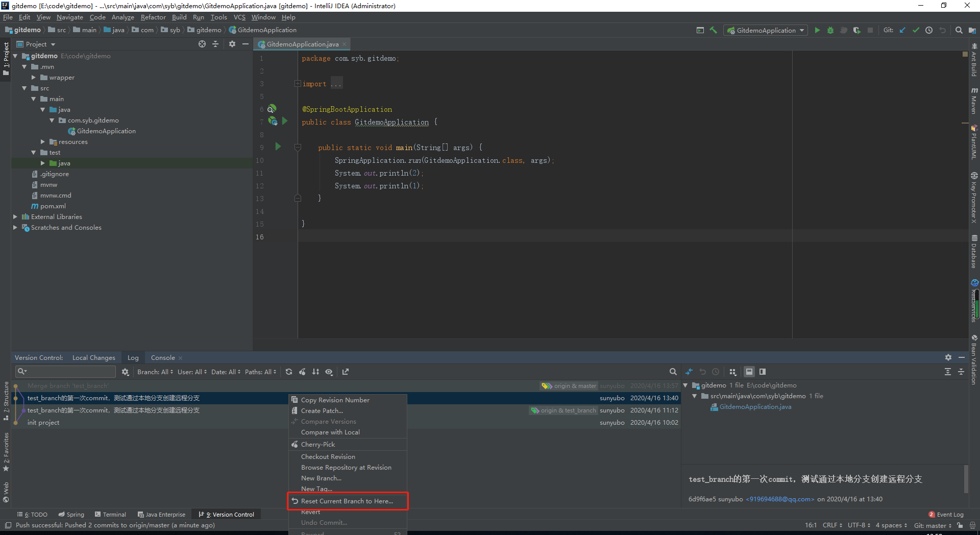Open log in new tab icon
This screenshot has width=980, height=535.
346,372
